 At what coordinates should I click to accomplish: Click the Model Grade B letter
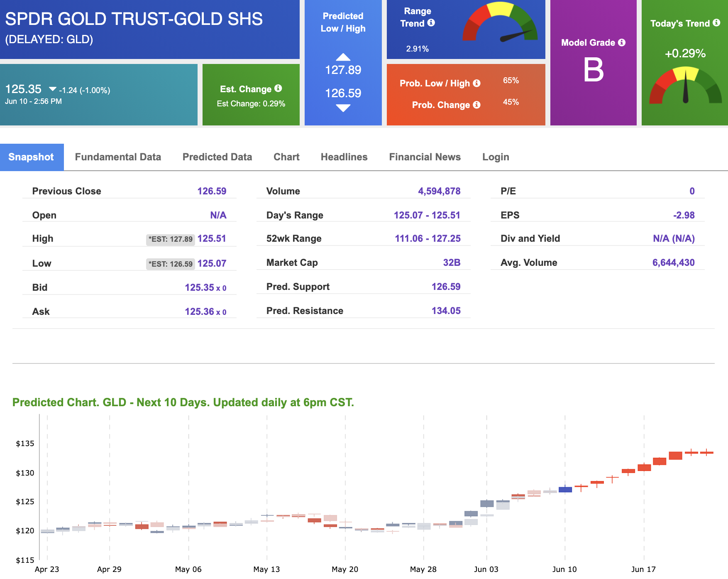[x=594, y=70]
